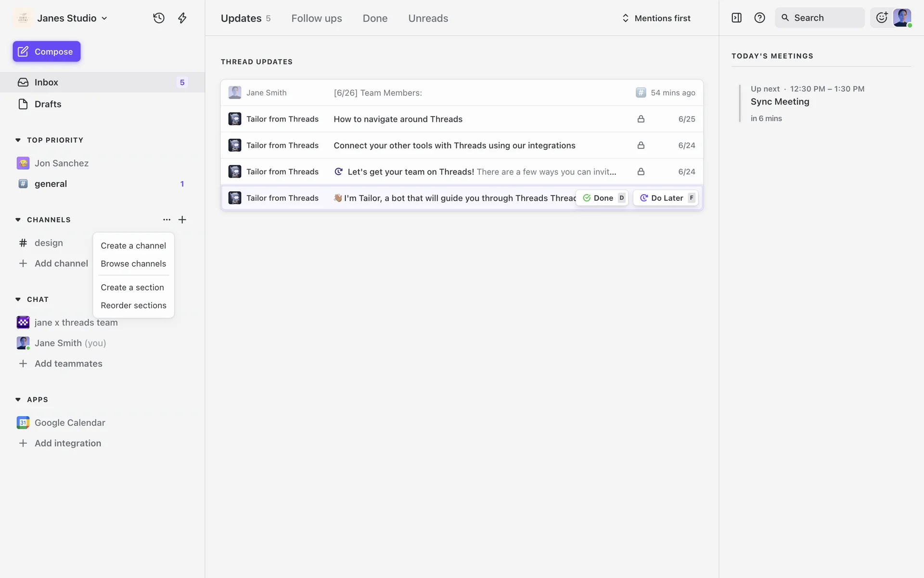
Task: Select Create a section menu item
Action: click(132, 288)
